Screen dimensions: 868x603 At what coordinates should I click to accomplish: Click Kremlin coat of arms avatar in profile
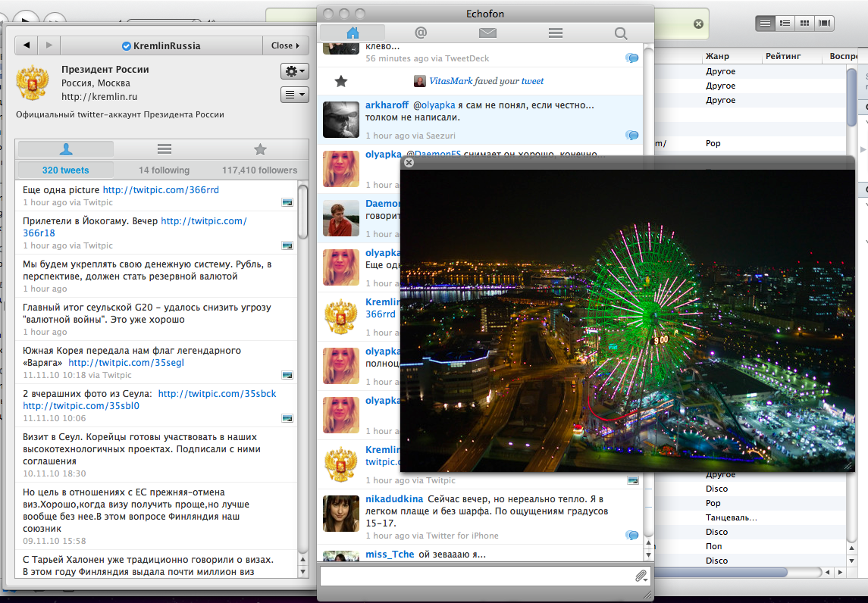(33, 83)
